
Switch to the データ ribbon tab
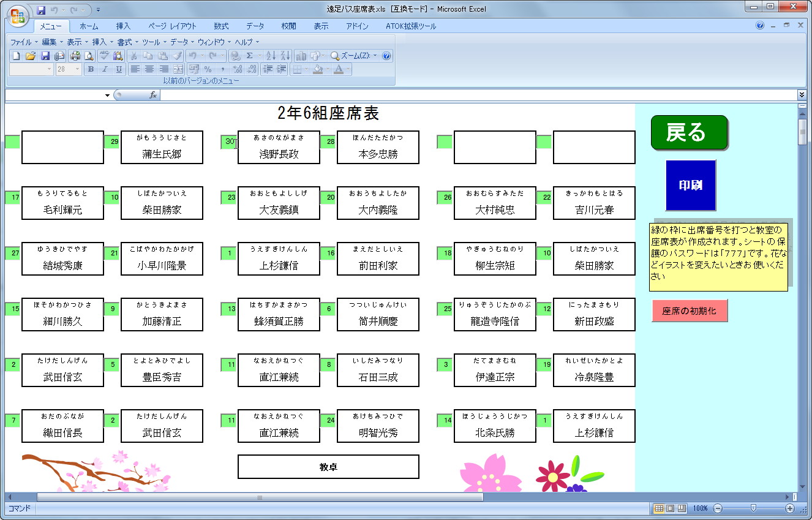click(x=255, y=26)
